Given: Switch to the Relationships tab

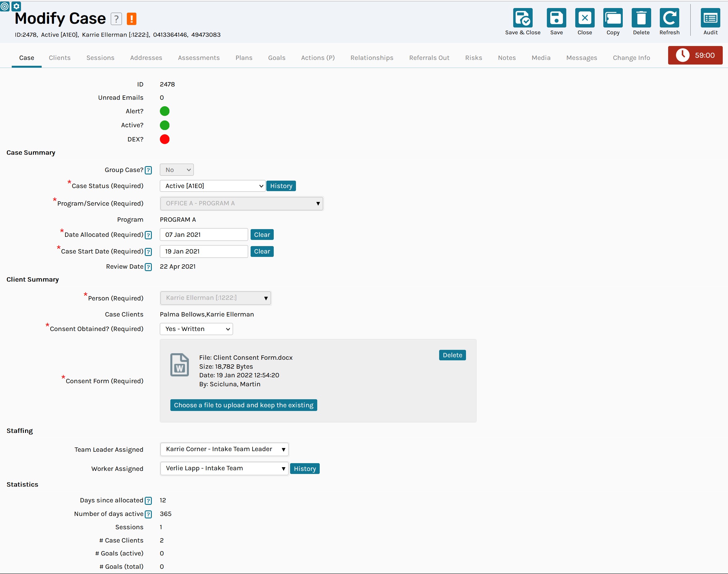Looking at the screenshot, I should coord(372,57).
